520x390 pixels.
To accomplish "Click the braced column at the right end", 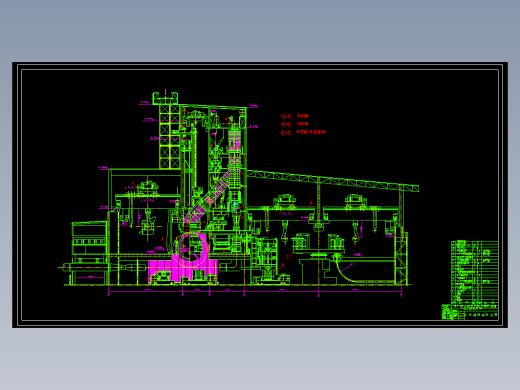I will (x=401, y=256).
